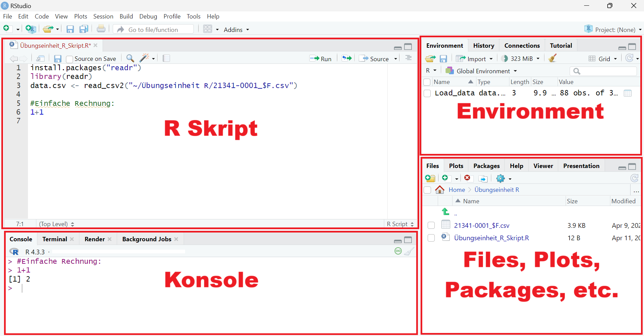Viewport: 644px width, 336px height.
Task: Click the document outline icon
Action: (x=408, y=58)
